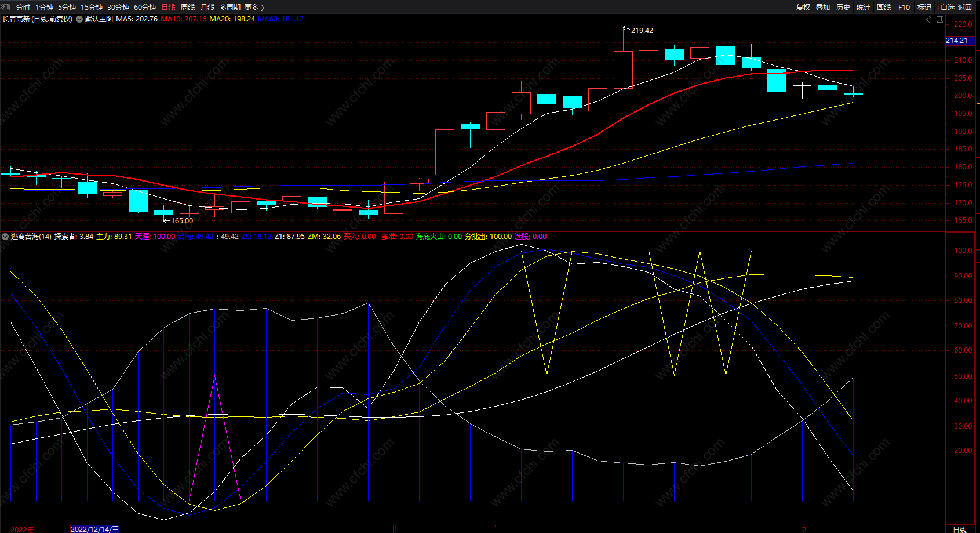This screenshot has width=980, height=533.
Task: Select the 月线 monthly period
Action: 207,7
